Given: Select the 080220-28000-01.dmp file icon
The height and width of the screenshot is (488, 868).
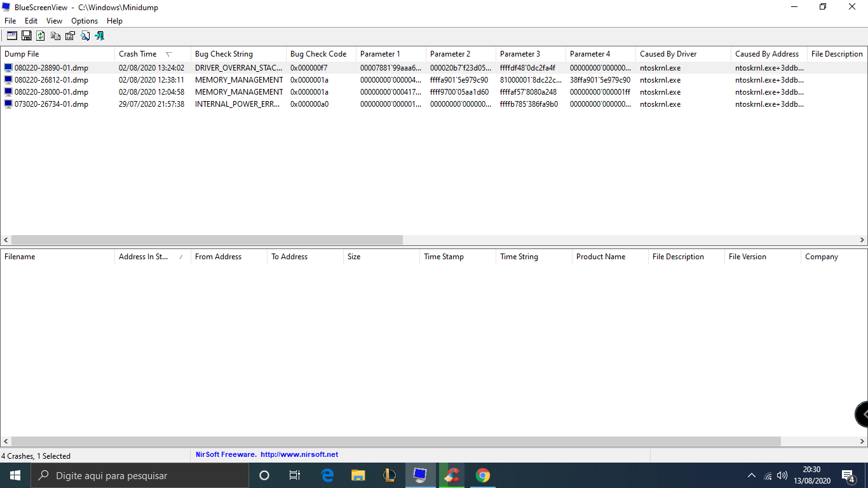Looking at the screenshot, I should coord(8,92).
